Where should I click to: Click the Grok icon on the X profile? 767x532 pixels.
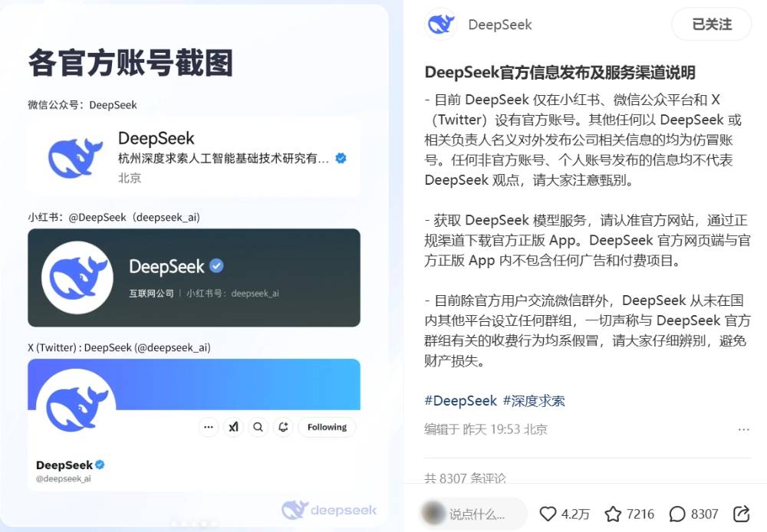233,427
